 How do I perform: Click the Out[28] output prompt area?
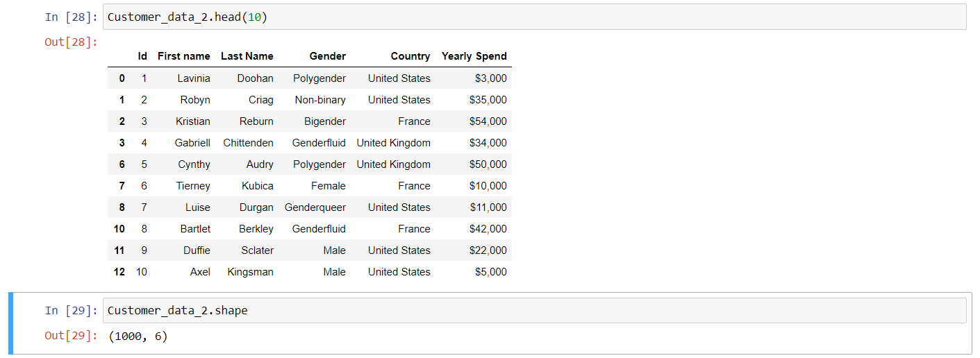tap(72, 42)
